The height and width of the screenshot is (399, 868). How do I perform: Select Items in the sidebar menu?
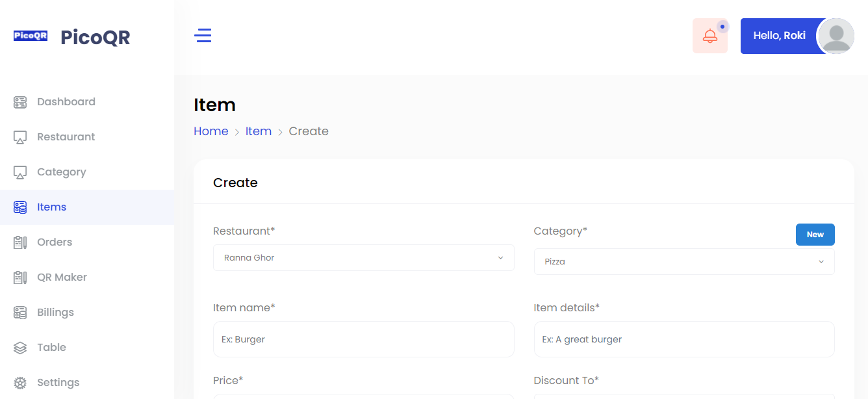click(51, 207)
